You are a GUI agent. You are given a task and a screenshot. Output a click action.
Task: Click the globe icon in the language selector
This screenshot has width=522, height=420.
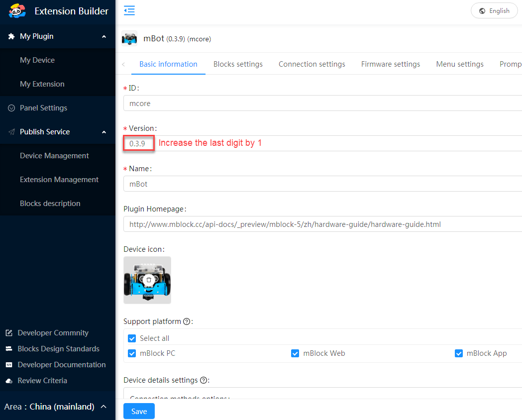(x=482, y=11)
